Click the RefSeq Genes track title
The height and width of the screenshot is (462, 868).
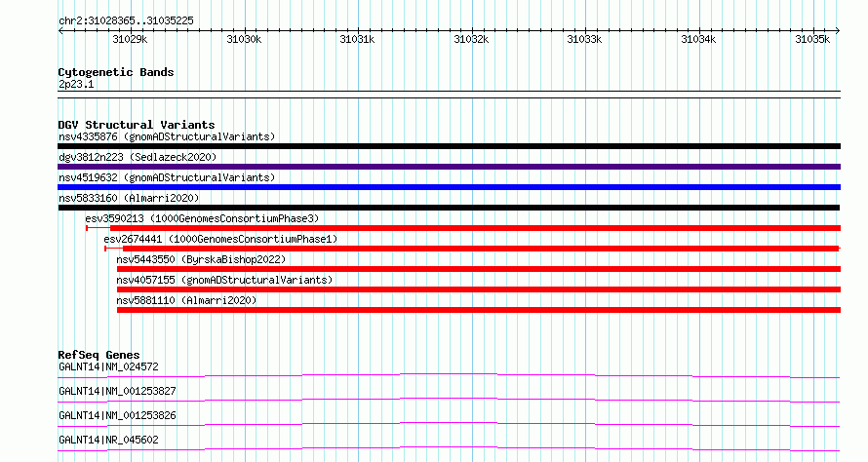99,355
